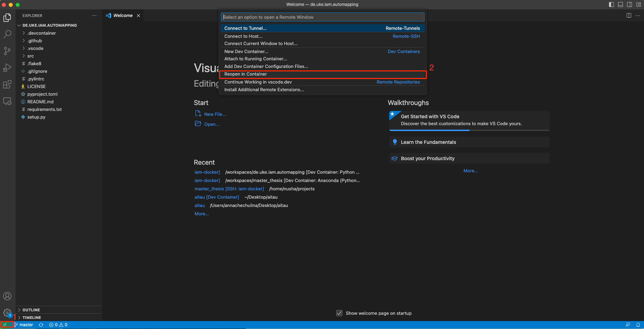Split the editor to the right
Viewport: 644px width, 329px height.
[629, 16]
